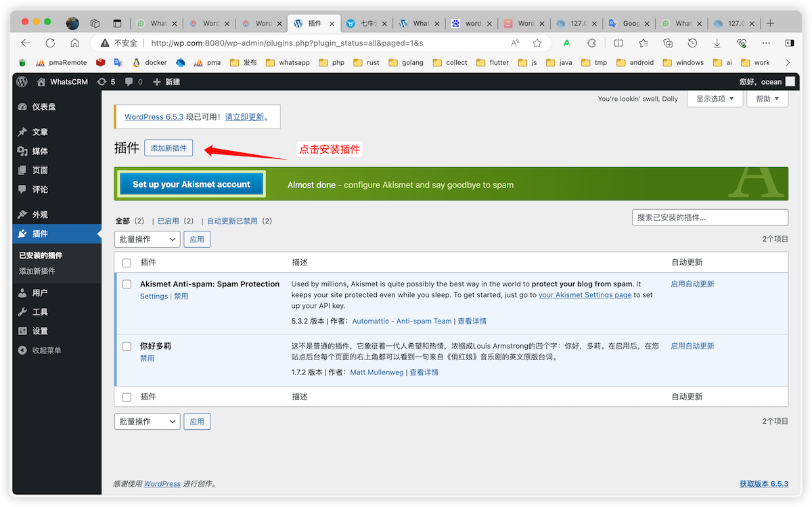Click the WordPress logo in admin bar

click(22, 82)
